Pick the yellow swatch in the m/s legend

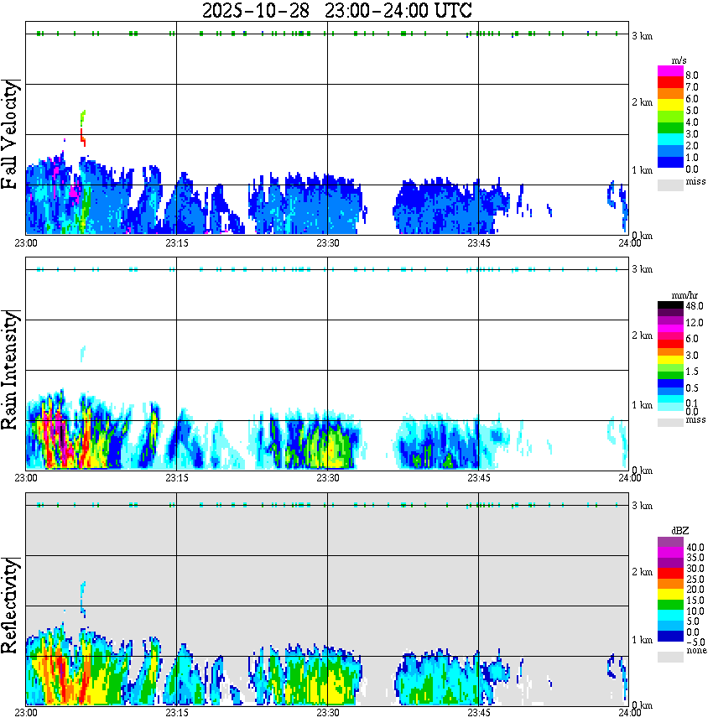click(x=670, y=106)
